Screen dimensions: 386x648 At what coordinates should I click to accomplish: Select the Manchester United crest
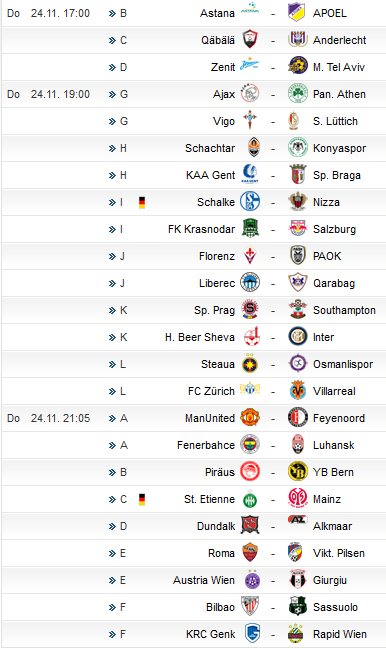250,418
